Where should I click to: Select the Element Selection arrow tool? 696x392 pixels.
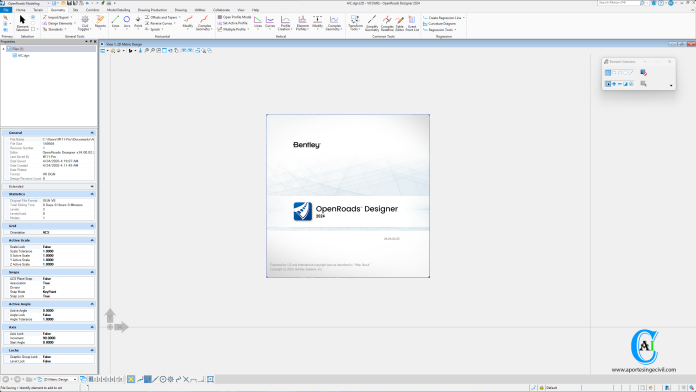[22, 23]
